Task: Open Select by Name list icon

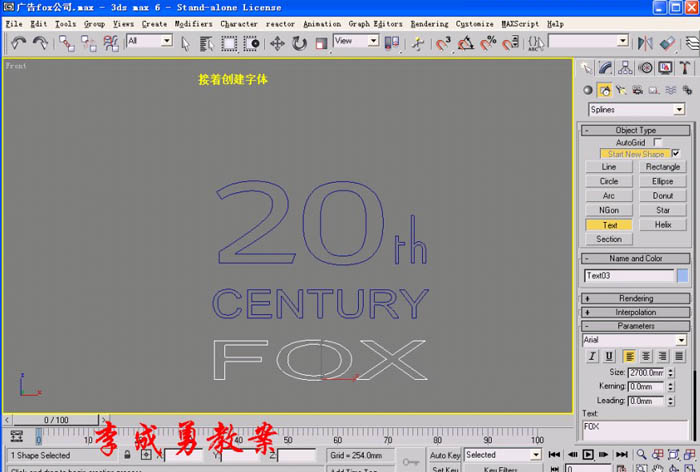Action: point(206,44)
